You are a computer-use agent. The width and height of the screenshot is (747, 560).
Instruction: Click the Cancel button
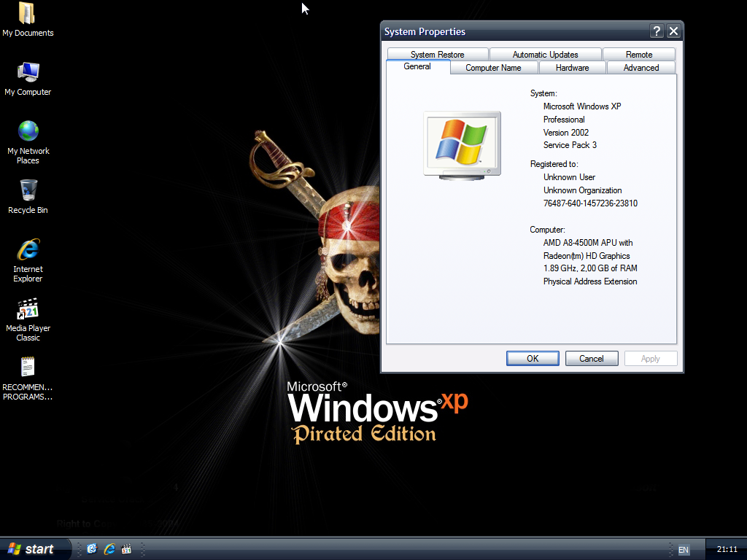pyautogui.click(x=592, y=359)
